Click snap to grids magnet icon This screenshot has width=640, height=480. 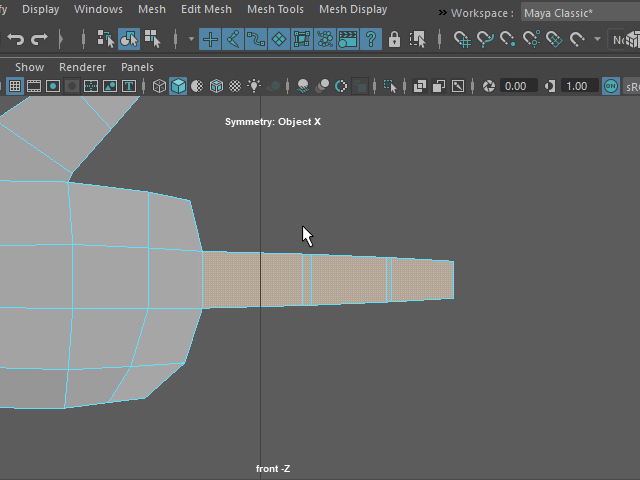point(462,39)
